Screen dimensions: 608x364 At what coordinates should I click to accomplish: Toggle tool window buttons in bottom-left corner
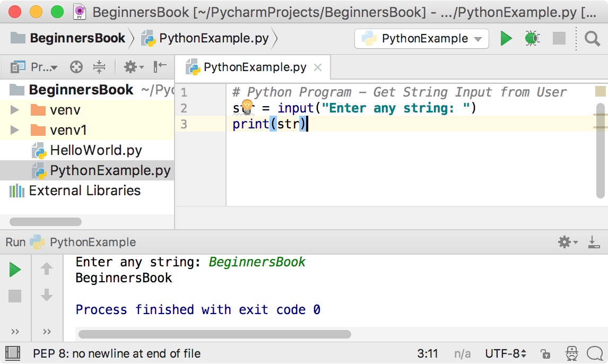[13, 353]
